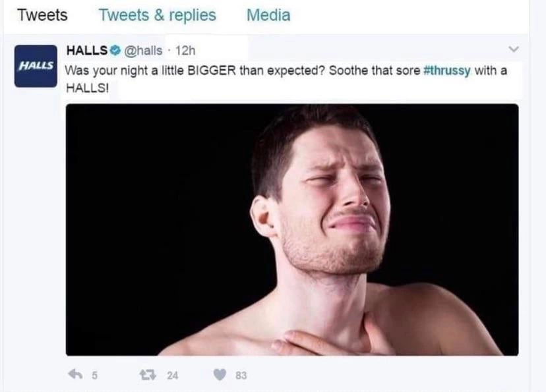
Task: Click the tweet text body
Action: [x=286, y=79]
